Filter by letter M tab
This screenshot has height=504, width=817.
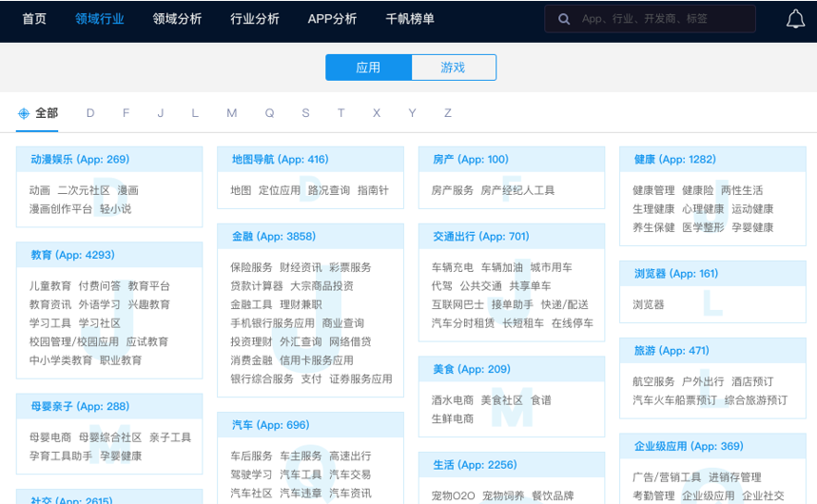coord(232,113)
